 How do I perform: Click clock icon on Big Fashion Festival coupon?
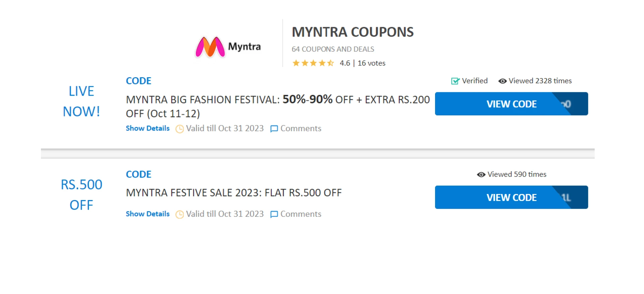click(x=180, y=129)
